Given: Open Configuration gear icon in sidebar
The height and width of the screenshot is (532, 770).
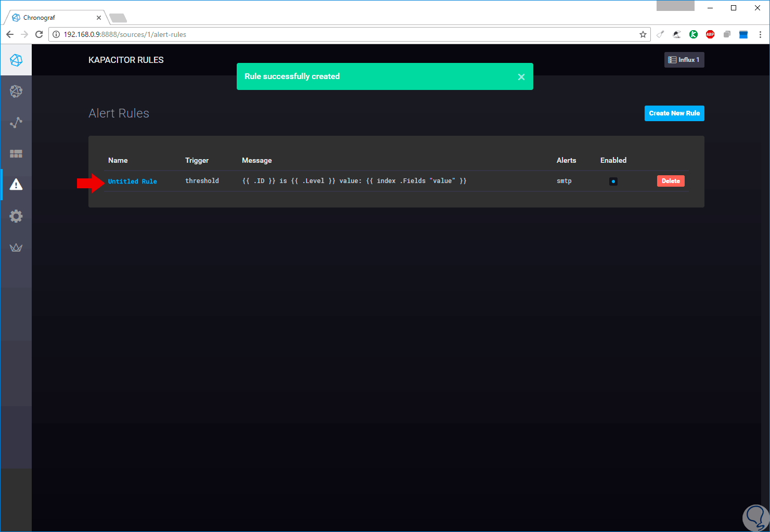Looking at the screenshot, I should click(x=16, y=216).
